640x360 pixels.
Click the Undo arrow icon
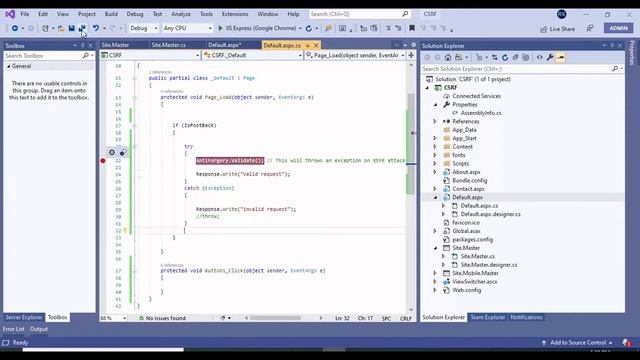[96, 28]
